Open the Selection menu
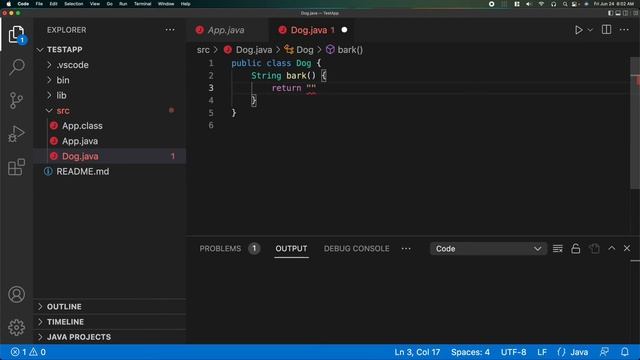Image resolution: width=640 pixels, height=360 pixels. click(x=73, y=4)
